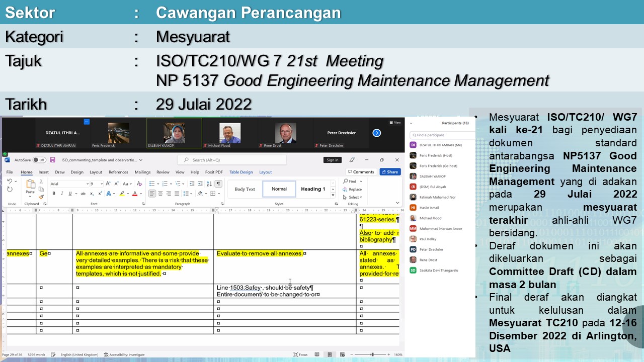
Task: Justify the paragraph text
Action: [x=177, y=194]
